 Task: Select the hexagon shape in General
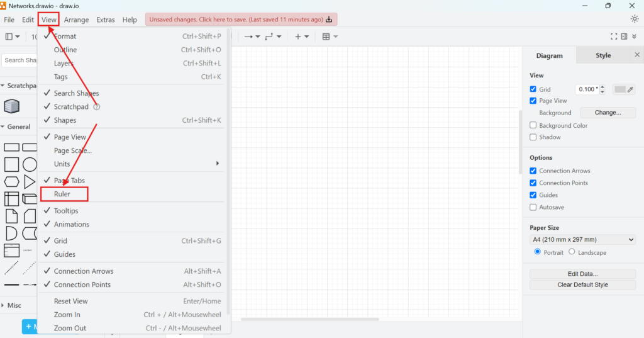pos(11,182)
